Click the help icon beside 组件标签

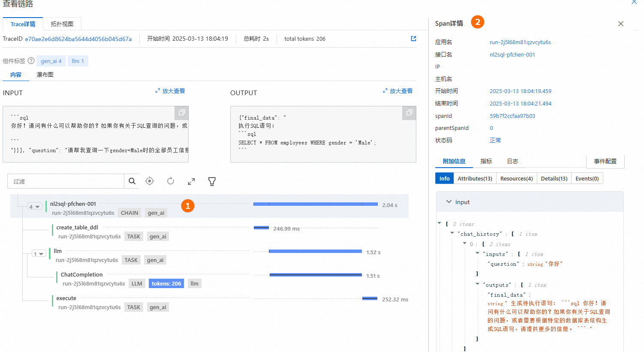31,61
